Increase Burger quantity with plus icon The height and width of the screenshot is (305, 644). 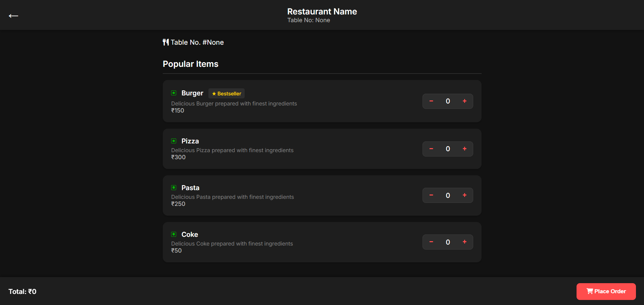[464, 101]
